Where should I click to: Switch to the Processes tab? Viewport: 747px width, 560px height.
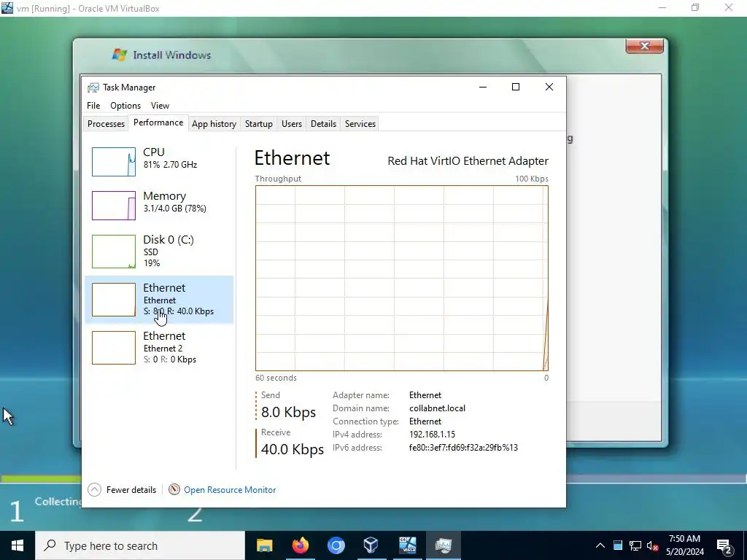(x=106, y=124)
